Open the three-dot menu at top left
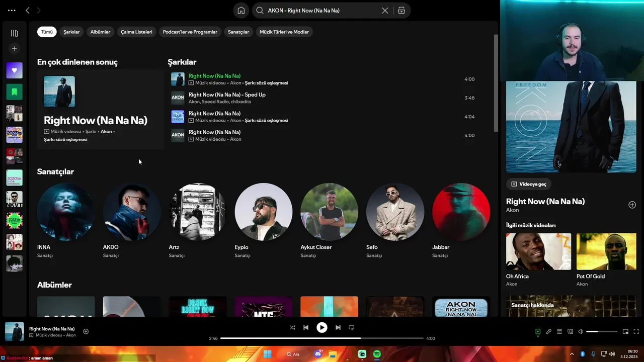Viewport: 644px width, 362px height. pos(12,10)
